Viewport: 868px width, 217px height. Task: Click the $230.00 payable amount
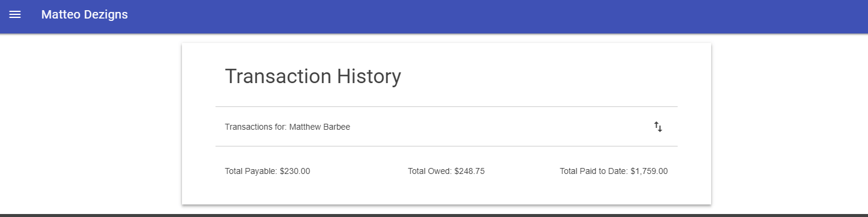295,171
